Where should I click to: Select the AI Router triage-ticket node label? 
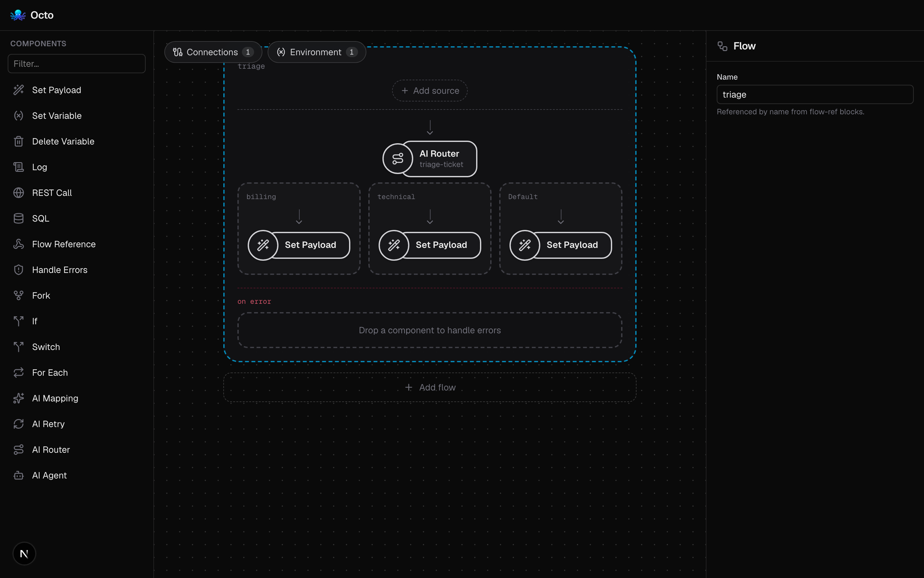pos(441,159)
